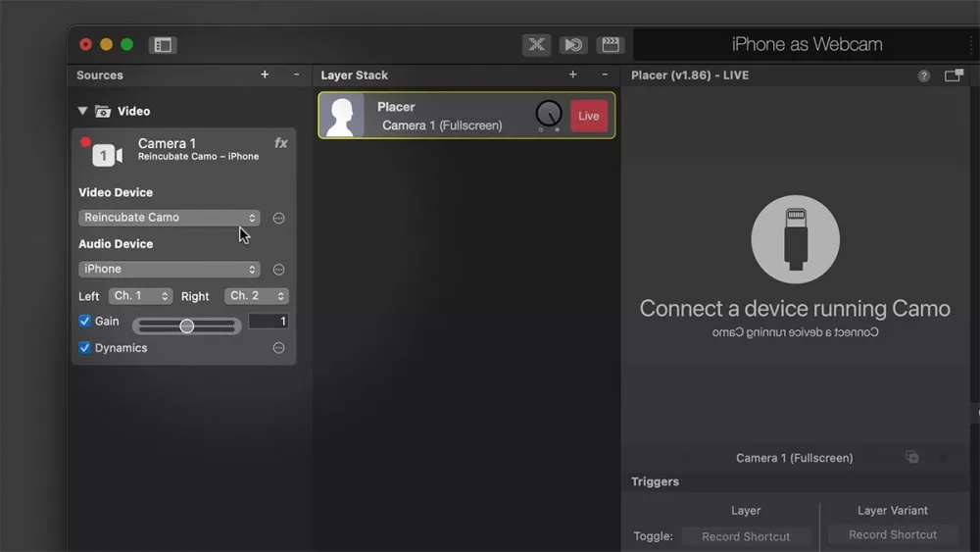Open help for the Placer panel
This screenshot has width=980, height=552.
pyautogui.click(x=924, y=75)
